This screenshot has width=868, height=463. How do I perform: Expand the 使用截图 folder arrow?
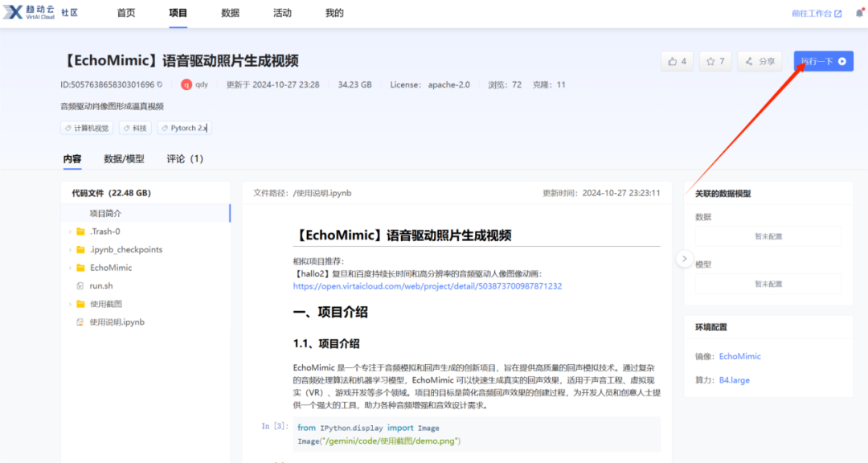point(70,304)
